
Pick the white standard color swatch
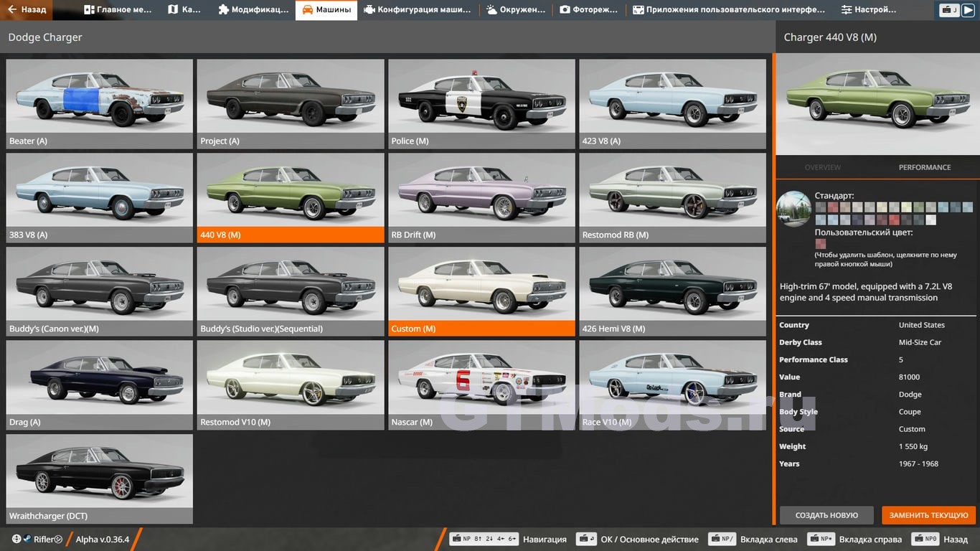(x=930, y=220)
